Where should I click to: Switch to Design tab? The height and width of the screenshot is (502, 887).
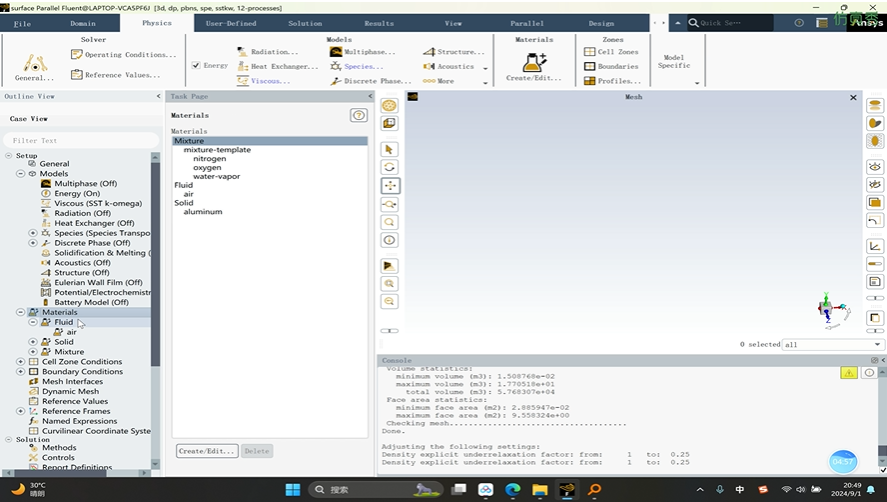pos(601,23)
